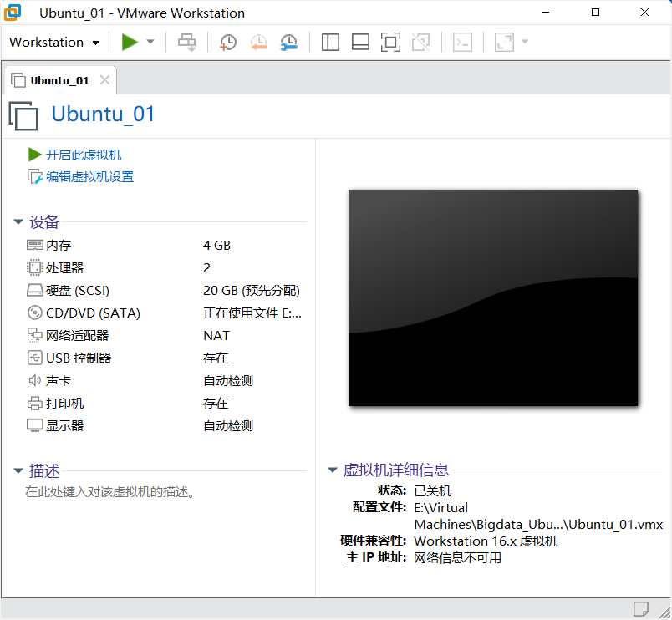
Task: Close the Ubuntu_01 tab
Action: pyautogui.click(x=104, y=80)
